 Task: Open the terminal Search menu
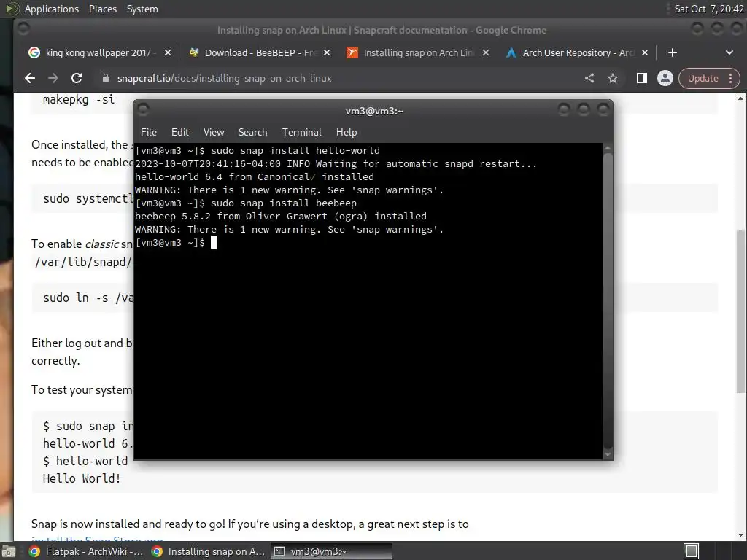[252, 133]
